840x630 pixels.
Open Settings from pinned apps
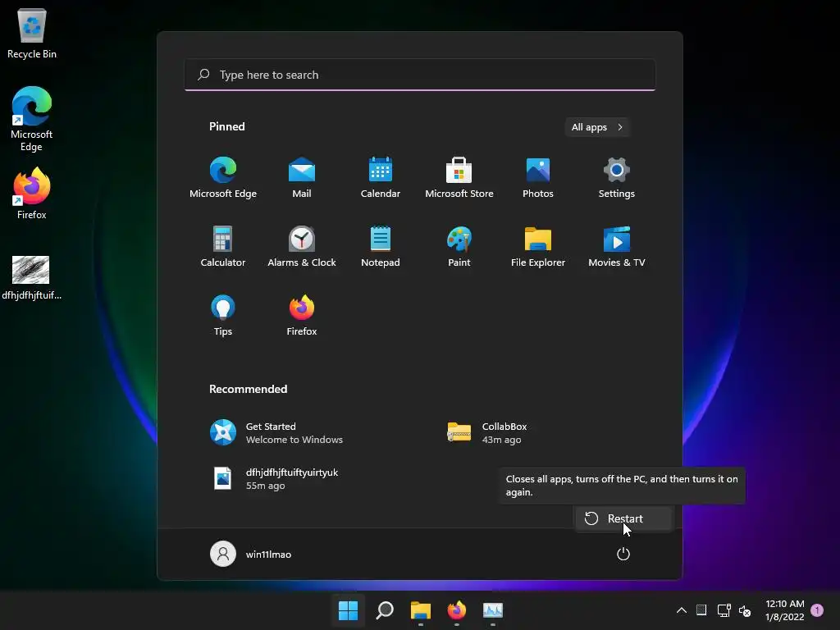(617, 177)
